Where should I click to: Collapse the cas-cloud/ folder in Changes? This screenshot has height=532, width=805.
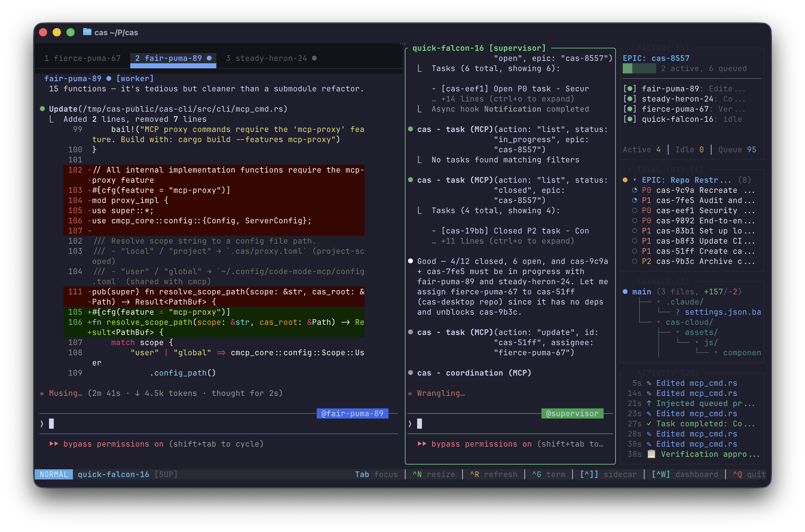point(659,322)
